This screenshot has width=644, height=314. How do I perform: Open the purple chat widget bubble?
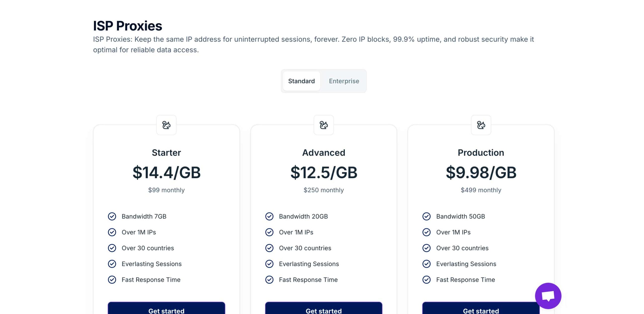click(x=548, y=296)
